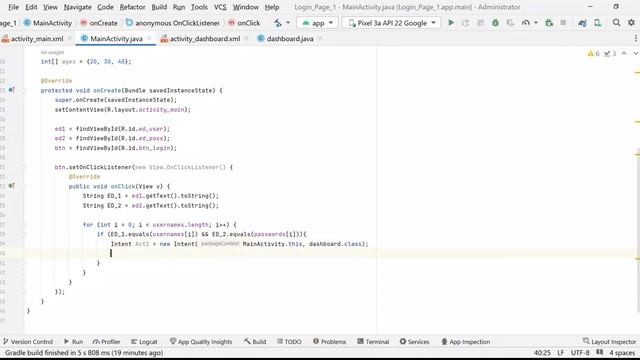Open the Pixel 3a API 22 device dropdown
640x360 pixels.
tap(391, 23)
